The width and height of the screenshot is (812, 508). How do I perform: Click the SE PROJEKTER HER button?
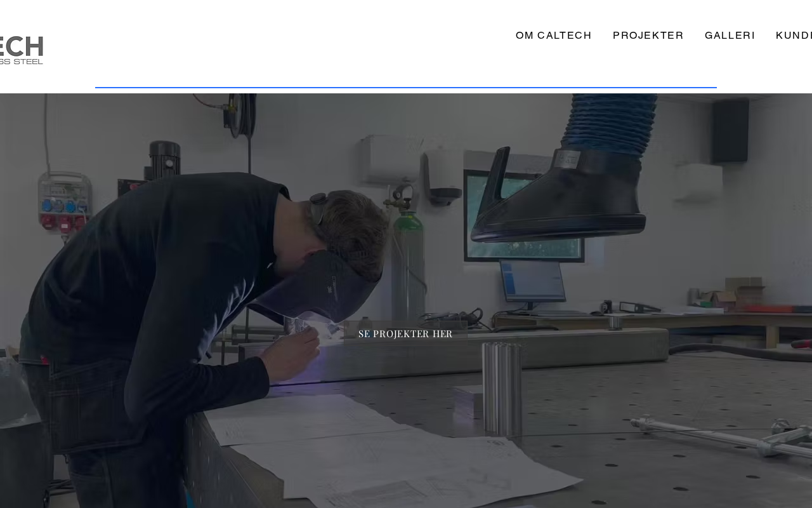pyautogui.click(x=405, y=333)
